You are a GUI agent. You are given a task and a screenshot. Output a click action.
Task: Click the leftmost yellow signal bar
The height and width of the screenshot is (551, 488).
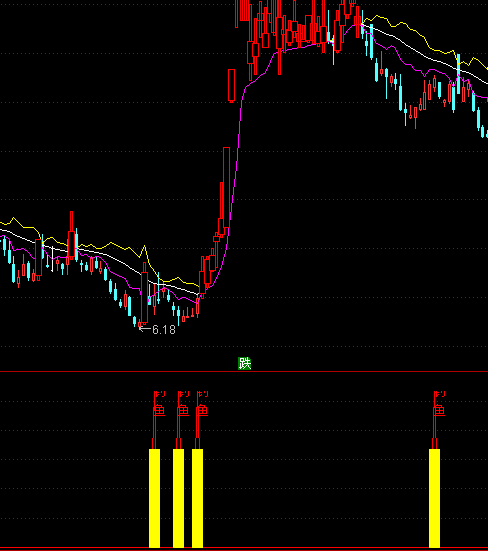point(154,498)
